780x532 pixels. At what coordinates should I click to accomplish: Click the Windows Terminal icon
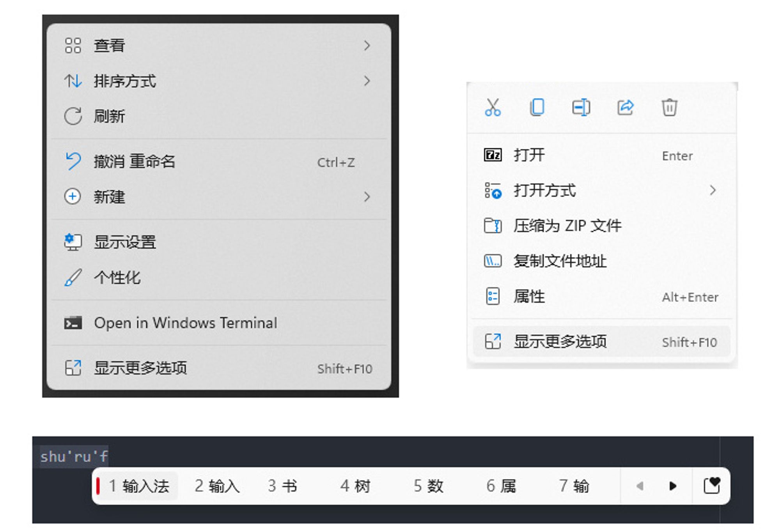pos(73,323)
